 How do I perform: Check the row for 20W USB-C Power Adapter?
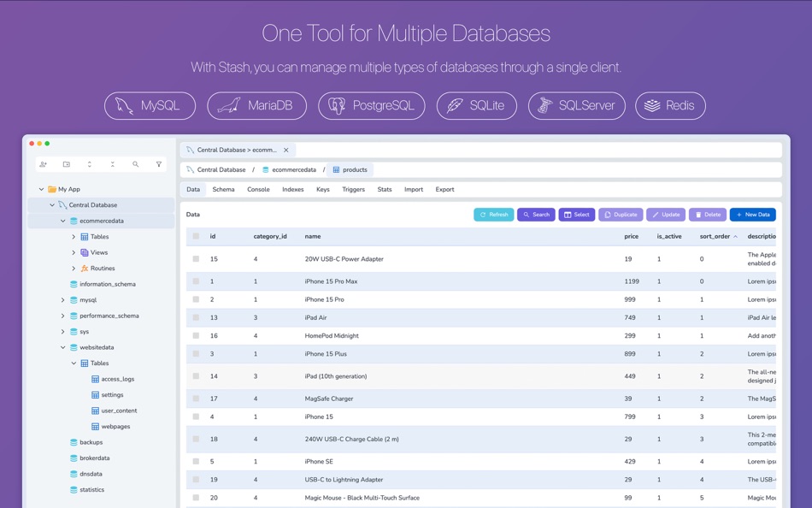click(x=196, y=258)
